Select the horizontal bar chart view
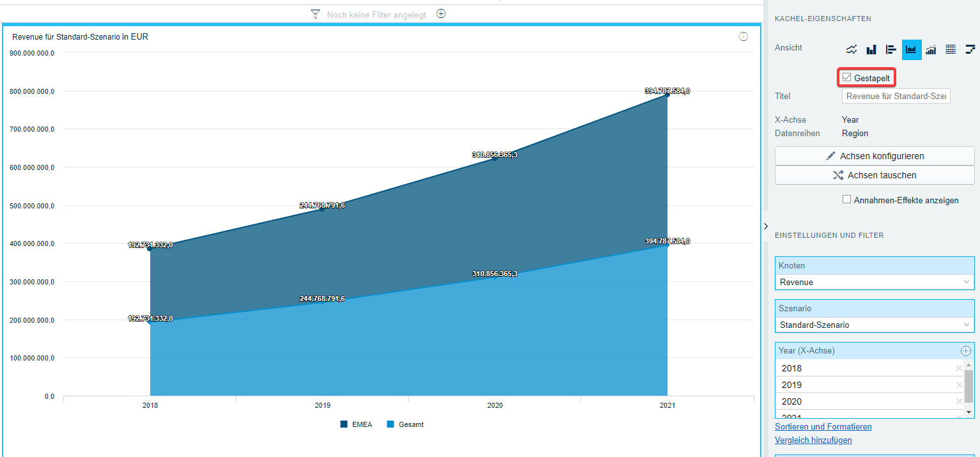Screen dimensions: 980x457 [x=891, y=49]
